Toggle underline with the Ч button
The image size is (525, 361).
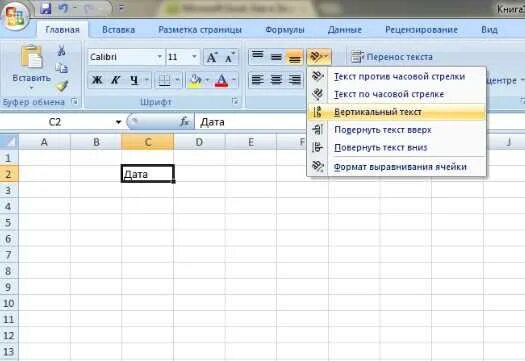(134, 80)
